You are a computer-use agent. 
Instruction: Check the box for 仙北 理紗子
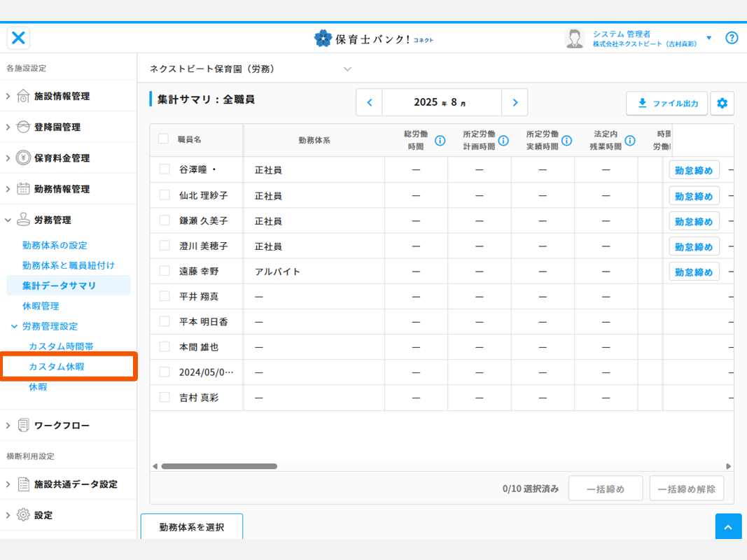pos(165,195)
